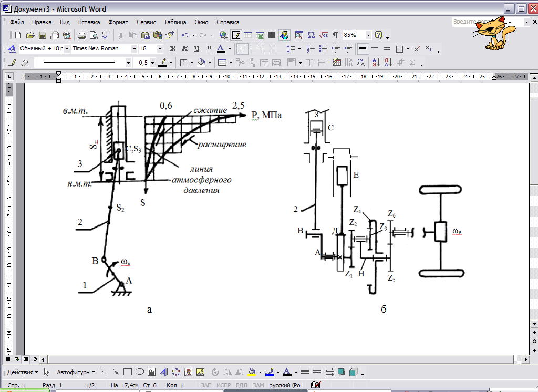Click the Sort Ascending icon
The height and width of the screenshot is (392, 538).
coord(376,63)
